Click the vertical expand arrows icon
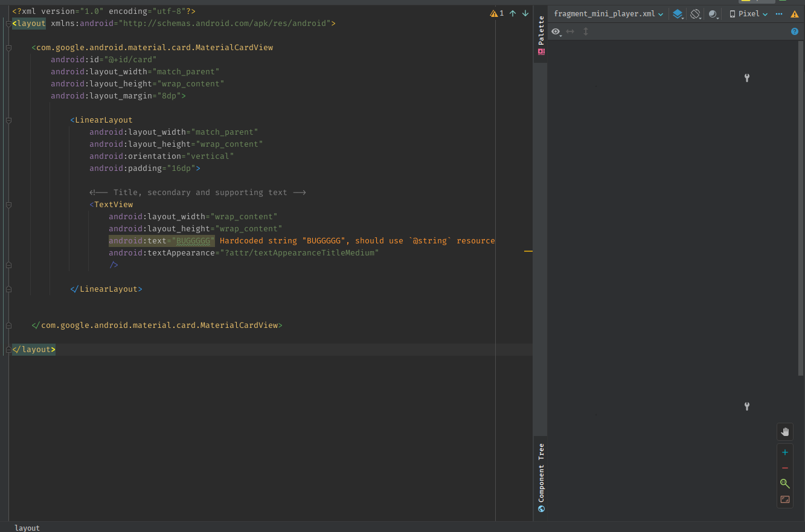This screenshot has width=805, height=532. pos(585,31)
